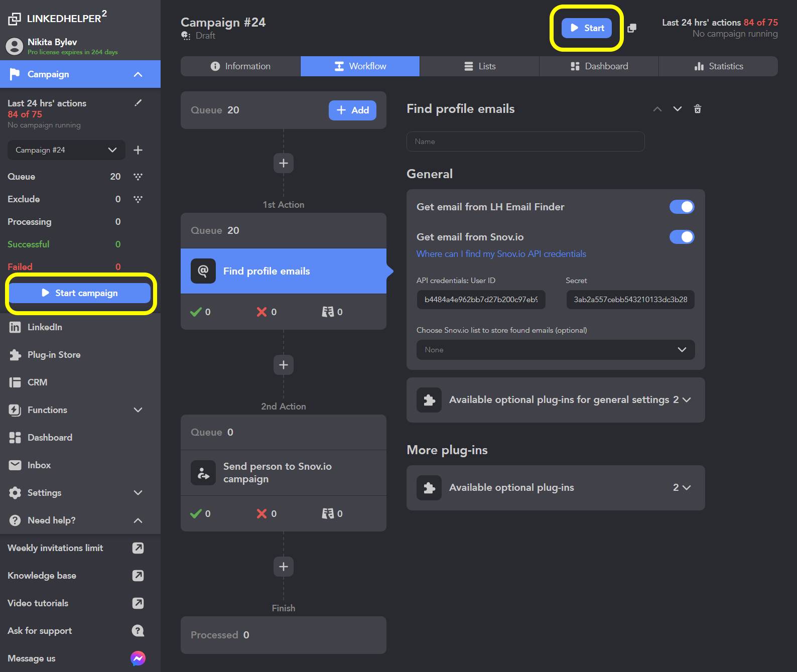Open Video tutorials external link icon
The height and width of the screenshot is (672, 797).
pyautogui.click(x=138, y=603)
